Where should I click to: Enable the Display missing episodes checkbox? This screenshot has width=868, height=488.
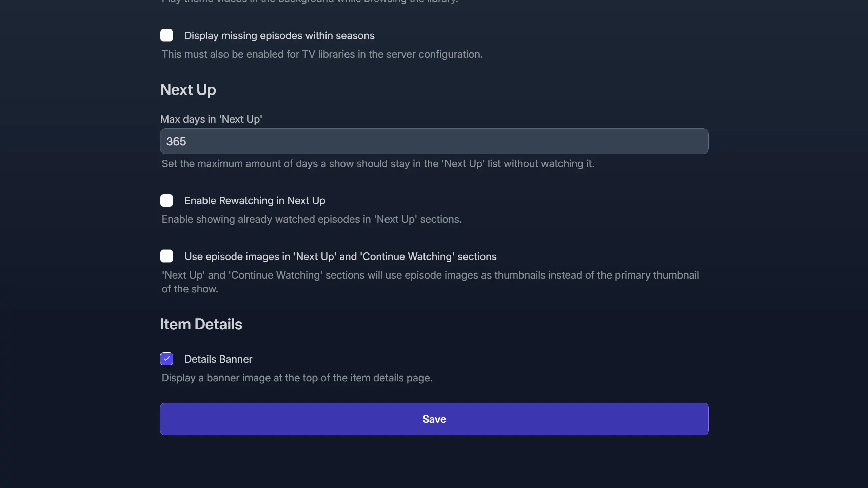coord(166,35)
